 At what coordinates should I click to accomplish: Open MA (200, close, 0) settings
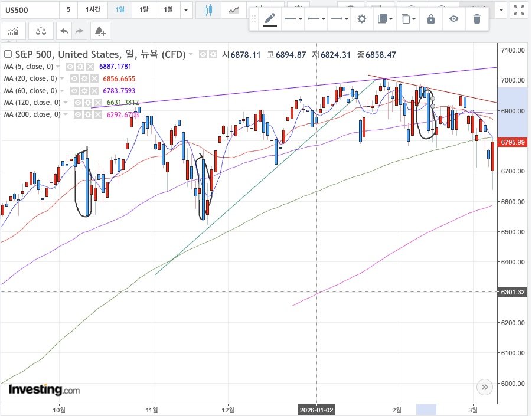point(88,114)
